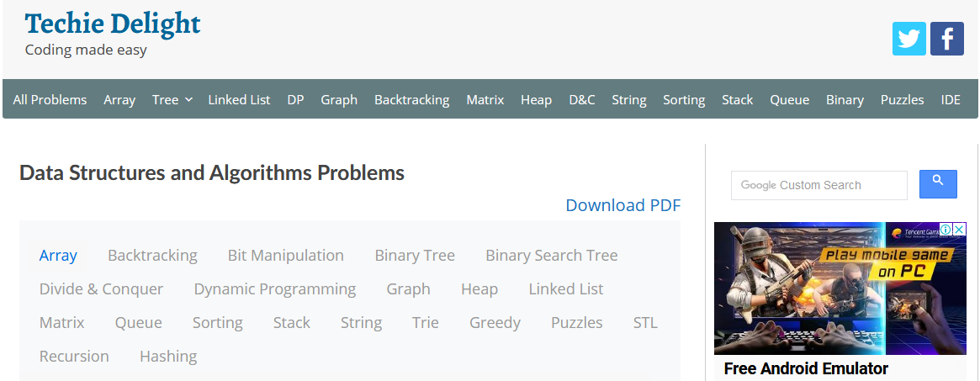
Task: Focus the Google Custom Search field
Action: coord(818,185)
